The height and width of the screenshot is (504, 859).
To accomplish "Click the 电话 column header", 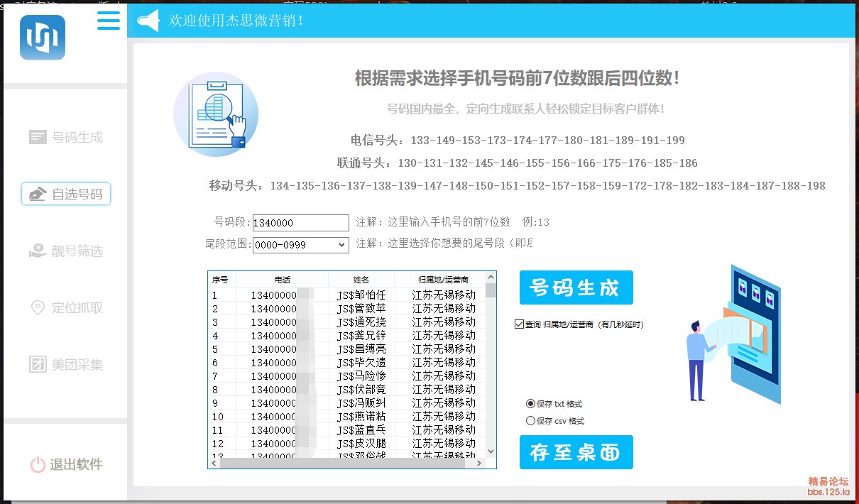I will pyautogui.click(x=283, y=280).
